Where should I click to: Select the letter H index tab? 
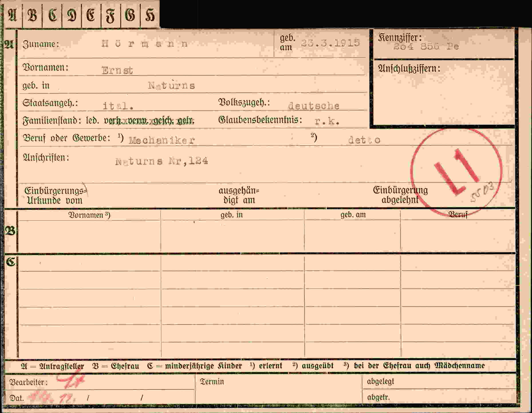[x=150, y=15]
